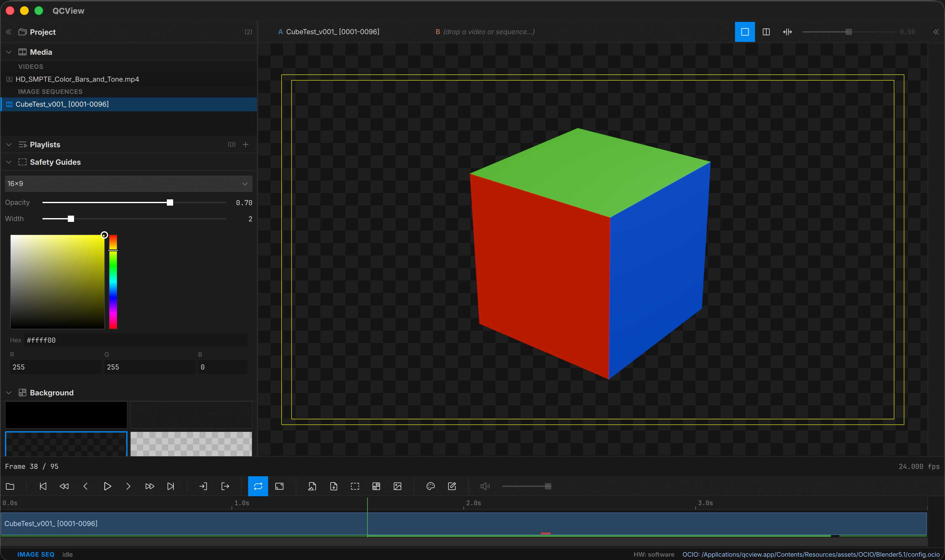Screen dimensions: 945x560
Task: Click the Playlists list icon
Action: pyautogui.click(x=22, y=144)
